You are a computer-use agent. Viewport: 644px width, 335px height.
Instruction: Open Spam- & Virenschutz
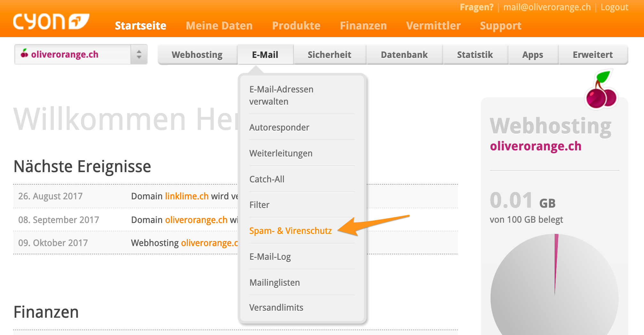(x=291, y=231)
